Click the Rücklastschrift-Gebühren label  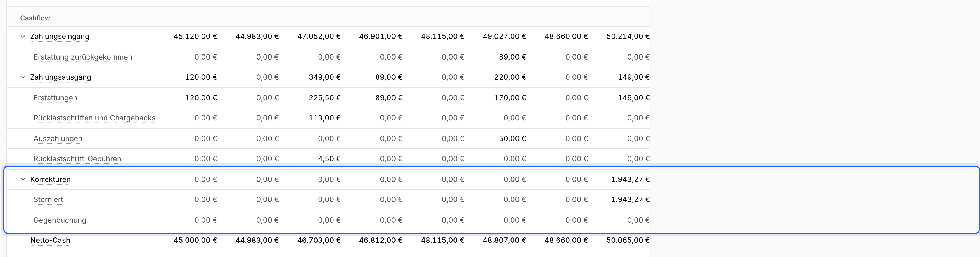tap(77, 159)
